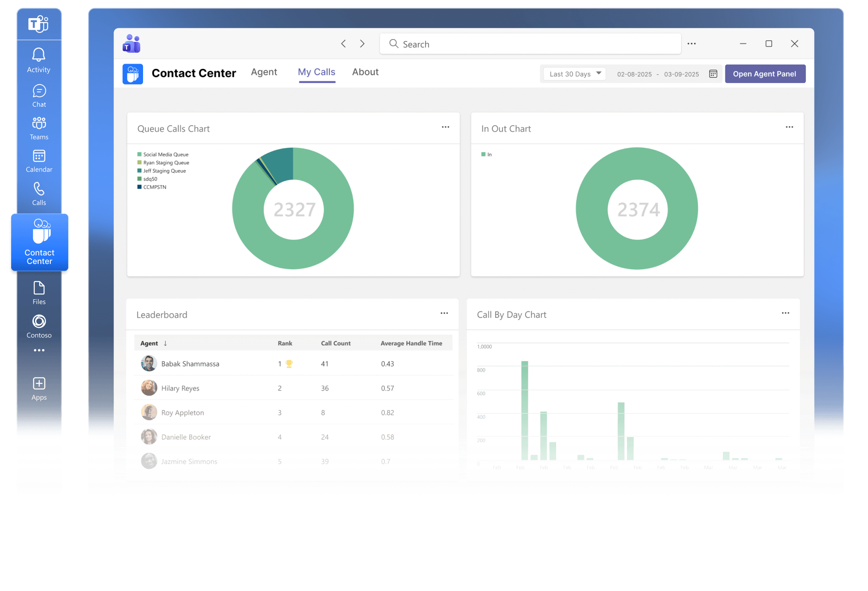Toggle CCMPSTN legend entry
This screenshot has width=868, height=591.
154,187
